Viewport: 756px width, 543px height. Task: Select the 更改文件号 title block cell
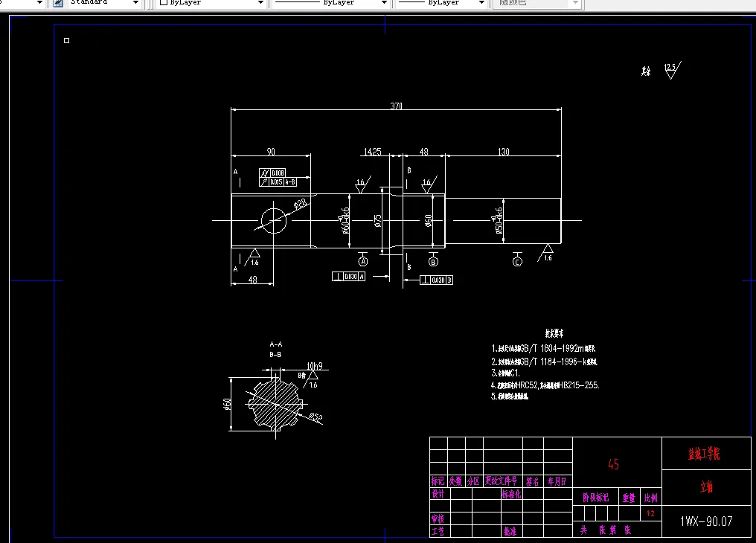click(x=502, y=481)
